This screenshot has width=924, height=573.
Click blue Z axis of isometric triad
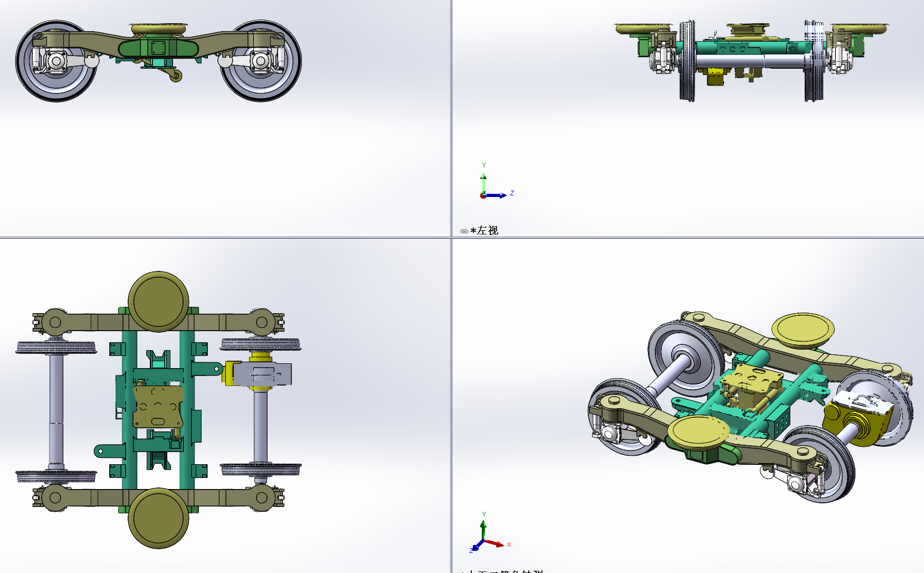[476, 547]
